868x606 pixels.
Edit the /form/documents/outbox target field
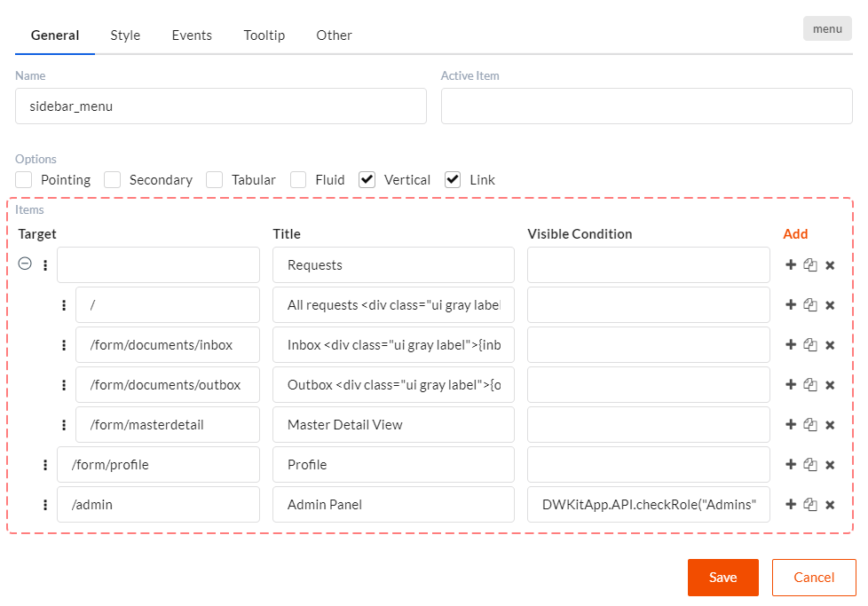168,385
